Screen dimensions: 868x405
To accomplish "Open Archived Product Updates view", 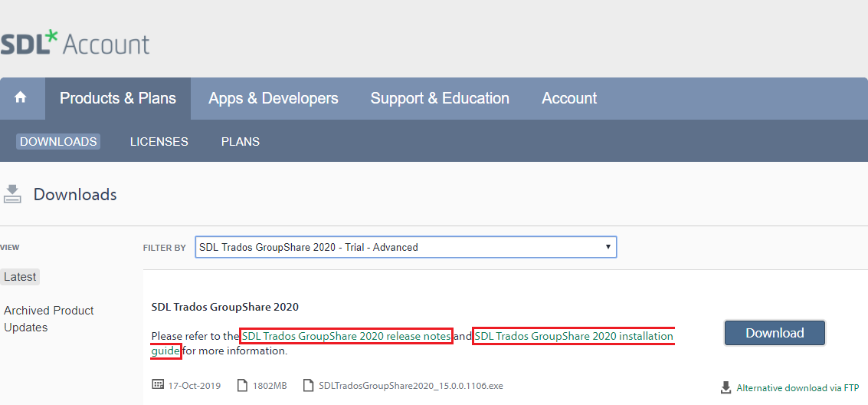I will 49,318.
